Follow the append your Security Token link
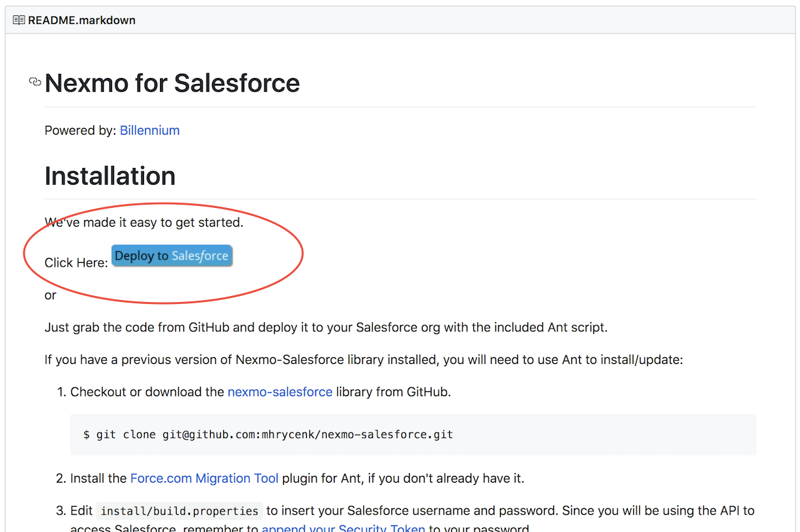800x532 pixels. 343,529
